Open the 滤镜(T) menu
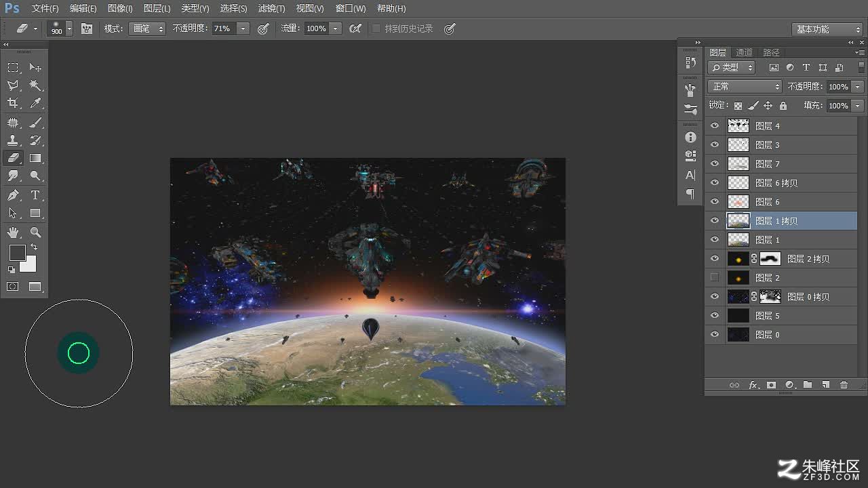Image resolution: width=868 pixels, height=488 pixels. point(271,9)
